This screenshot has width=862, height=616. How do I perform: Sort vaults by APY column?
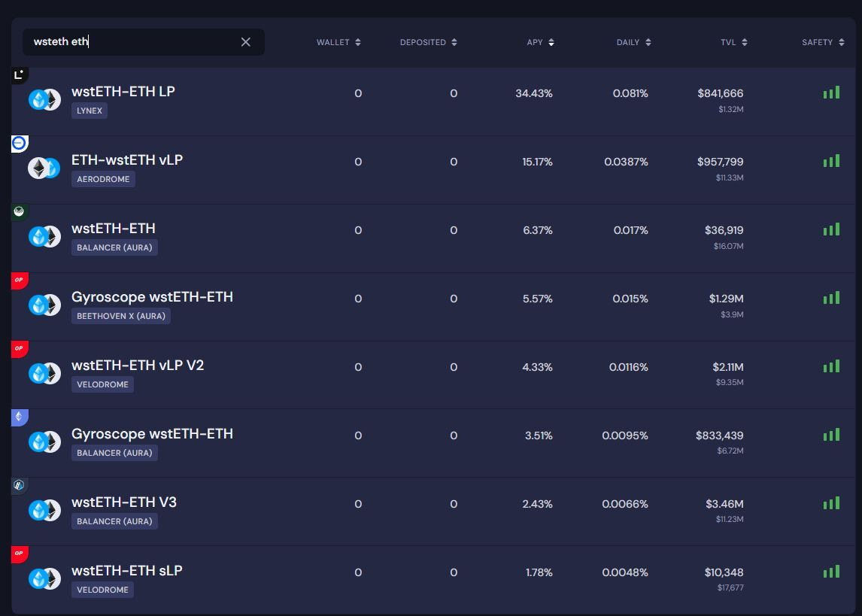pos(540,42)
